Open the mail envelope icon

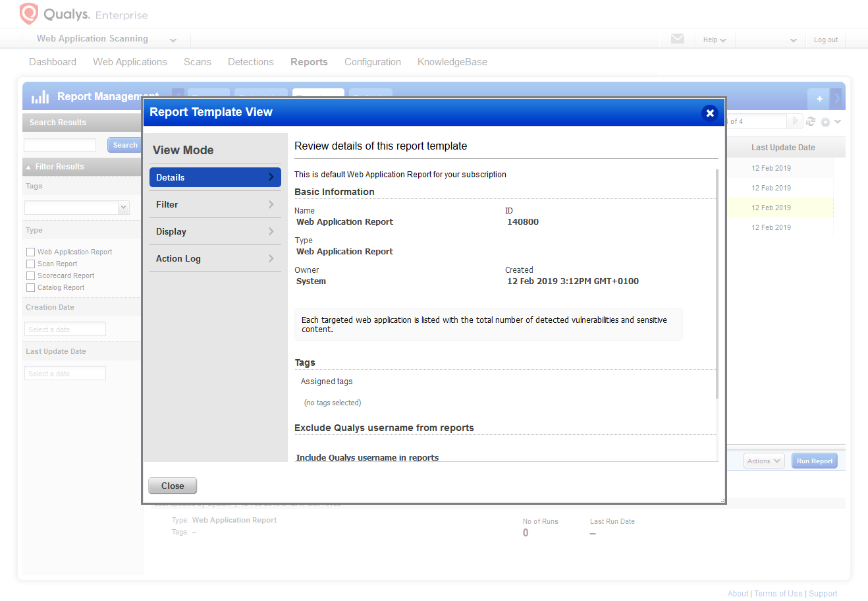pos(677,39)
